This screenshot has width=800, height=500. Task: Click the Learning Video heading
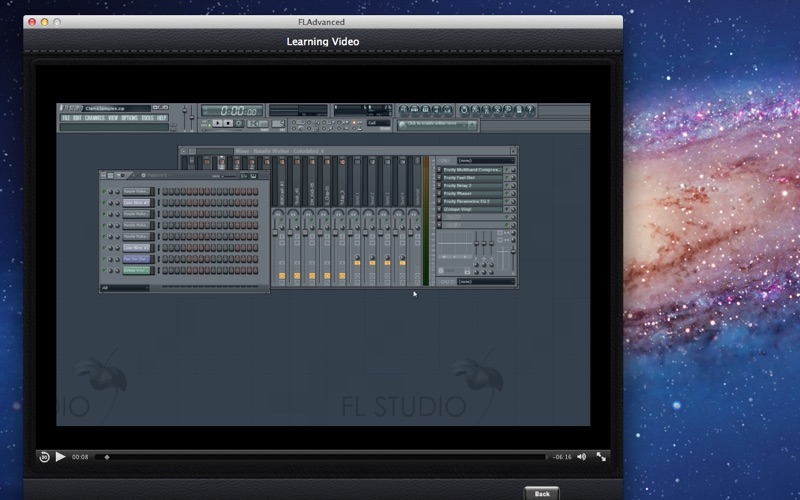tap(323, 42)
